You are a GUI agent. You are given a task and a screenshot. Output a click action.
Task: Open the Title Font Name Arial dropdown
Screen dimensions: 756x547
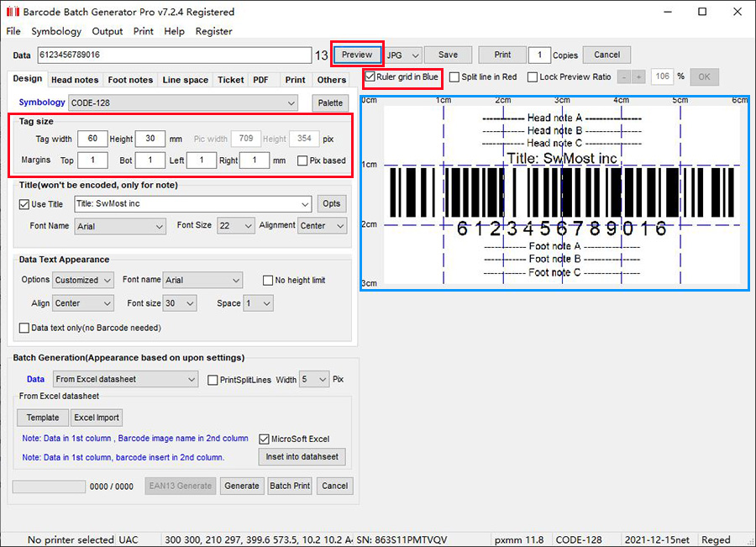[120, 226]
